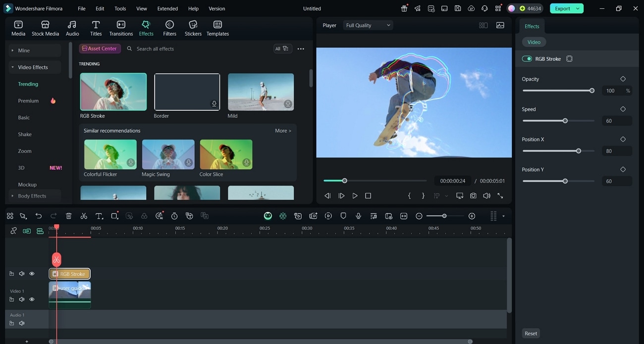The image size is (644, 344).
Task: Switch to the Templates tab
Action: [217, 27]
